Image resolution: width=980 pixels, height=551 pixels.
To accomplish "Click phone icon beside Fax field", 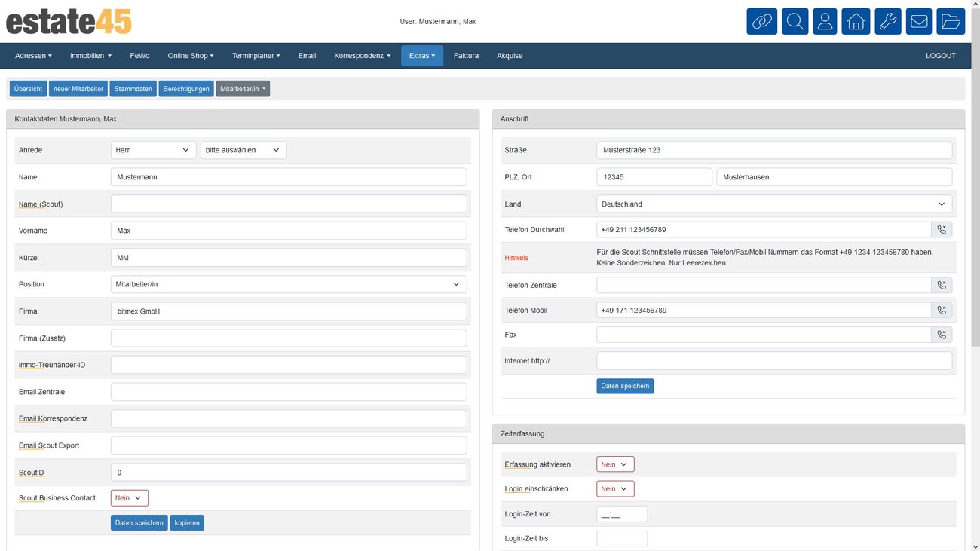I will (x=942, y=335).
